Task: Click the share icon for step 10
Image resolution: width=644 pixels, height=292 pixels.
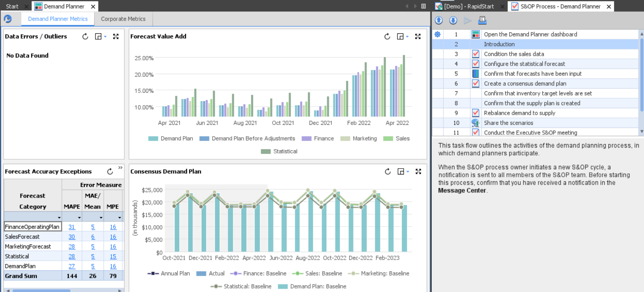Action: [475, 123]
